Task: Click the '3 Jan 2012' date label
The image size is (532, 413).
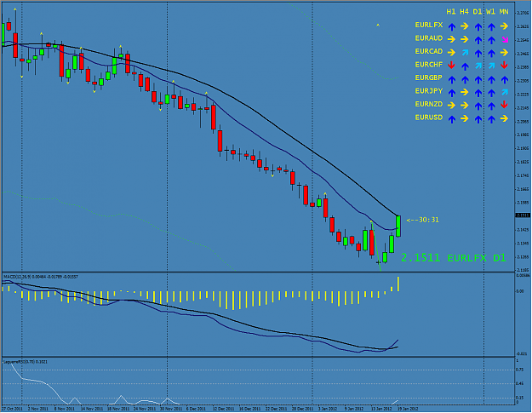Action: (328, 409)
